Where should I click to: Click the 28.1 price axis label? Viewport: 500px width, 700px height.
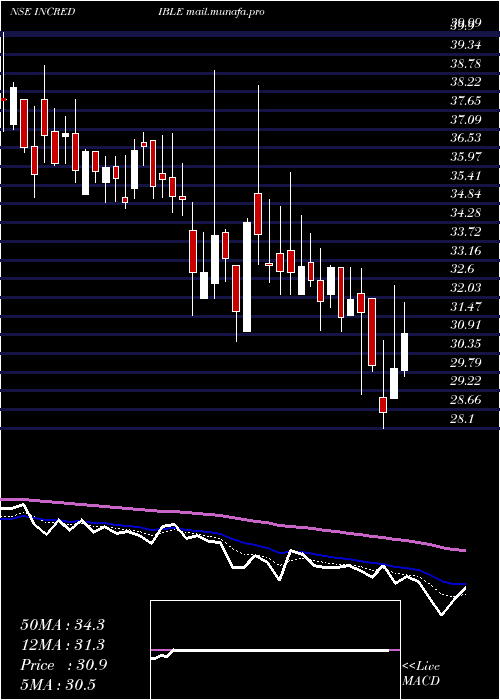pos(462,418)
